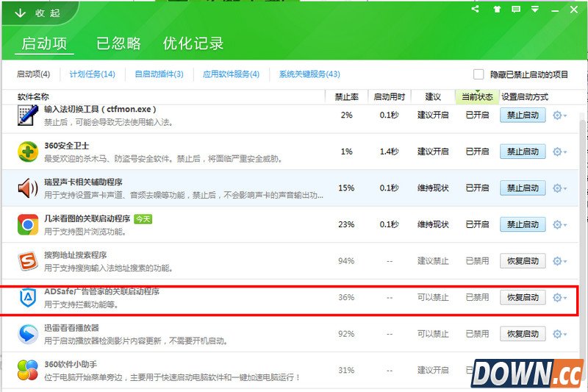Viewport: 588px width, 392px height.
Task: Select the 360软件小助手 entry name
Action: (71, 364)
